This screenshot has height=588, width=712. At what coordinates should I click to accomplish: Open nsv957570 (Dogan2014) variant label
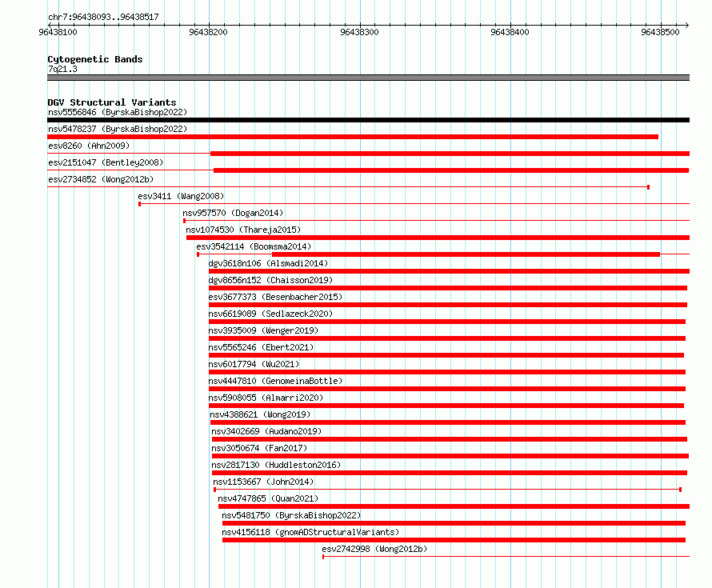233,213
